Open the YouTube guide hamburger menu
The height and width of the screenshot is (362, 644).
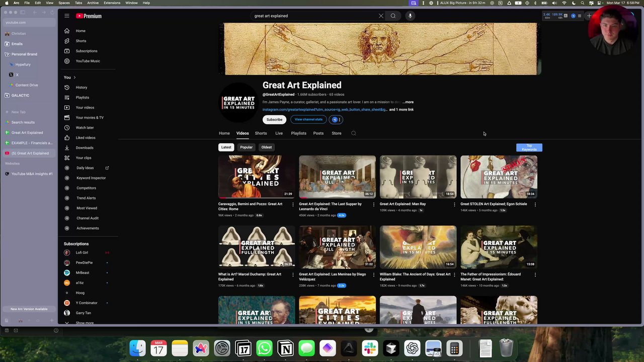[67, 16]
